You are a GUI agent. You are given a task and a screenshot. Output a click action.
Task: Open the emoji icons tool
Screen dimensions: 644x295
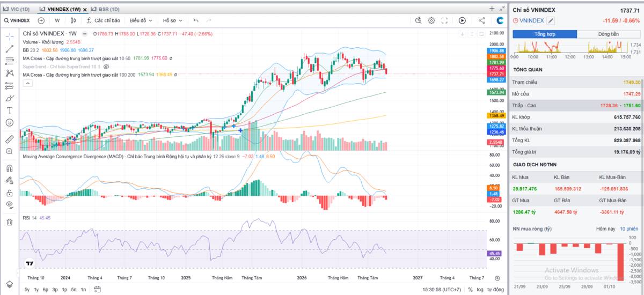pyautogui.click(x=10, y=122)
